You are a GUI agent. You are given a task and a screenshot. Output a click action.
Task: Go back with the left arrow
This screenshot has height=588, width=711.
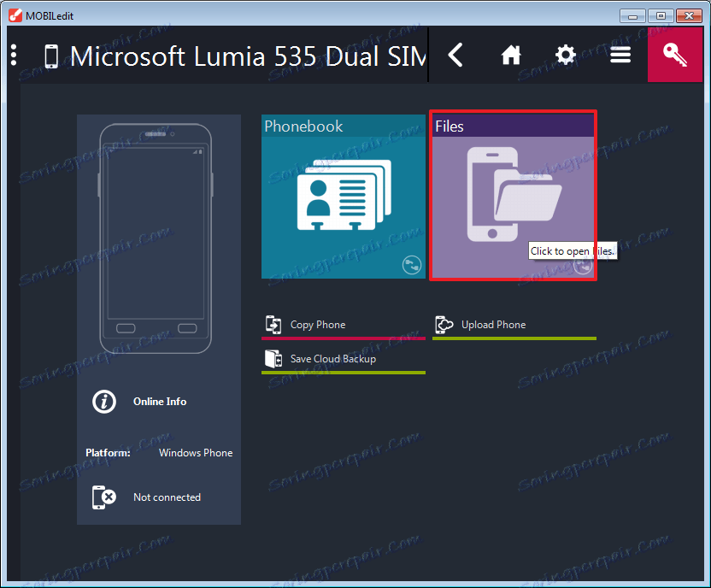[x=455, y=56]
